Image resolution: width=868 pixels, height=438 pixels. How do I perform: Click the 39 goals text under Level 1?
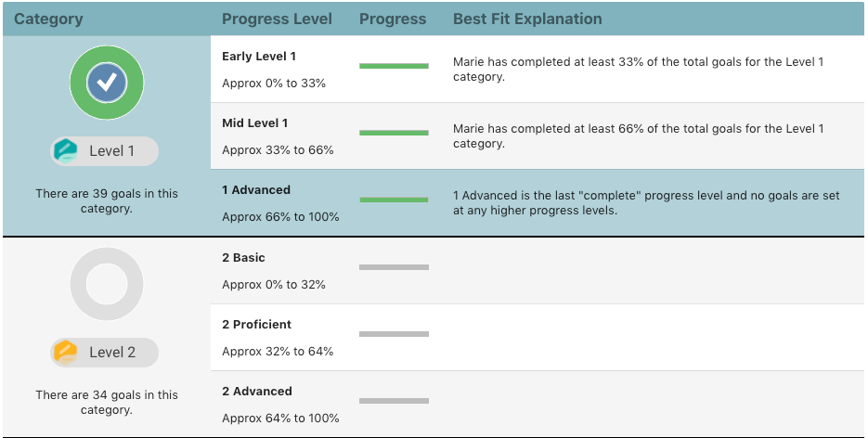pos(107,200)
